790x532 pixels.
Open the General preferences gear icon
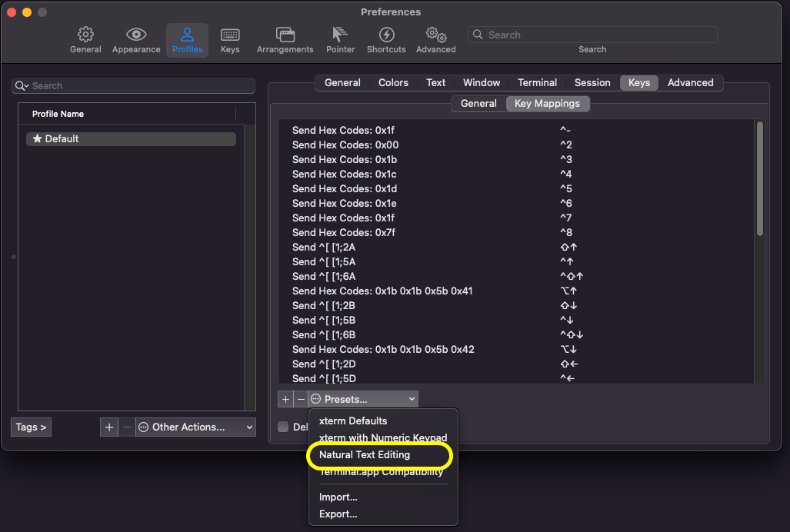pyautogui.click(x=85, y=40)
